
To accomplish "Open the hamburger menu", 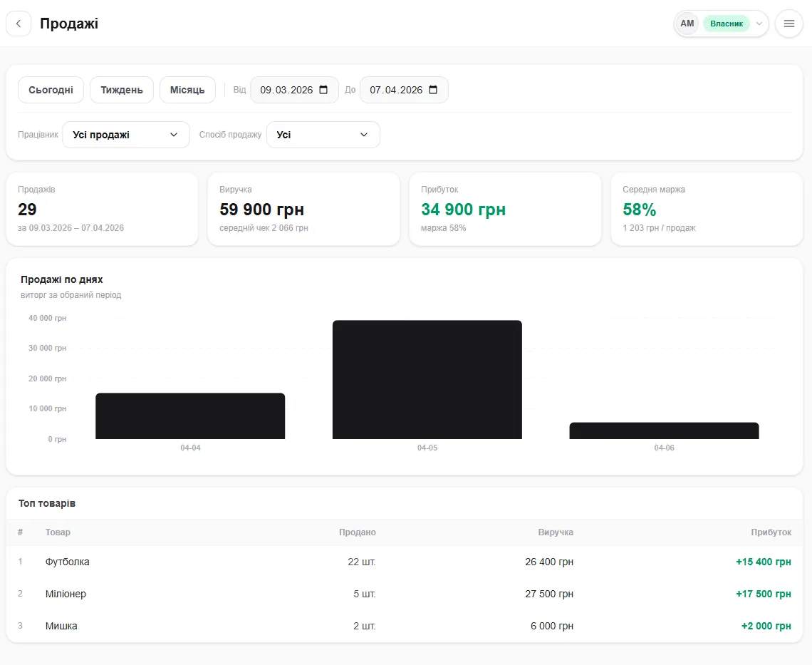I will (788, 24).
